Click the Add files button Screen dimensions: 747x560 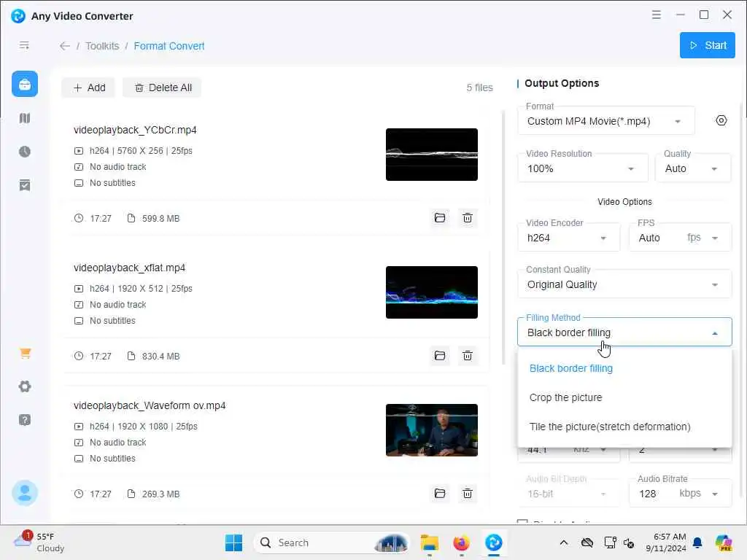89,87
